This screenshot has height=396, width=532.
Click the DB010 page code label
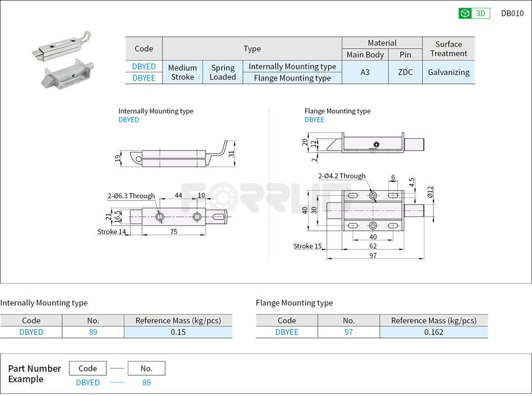coord(512,13)
